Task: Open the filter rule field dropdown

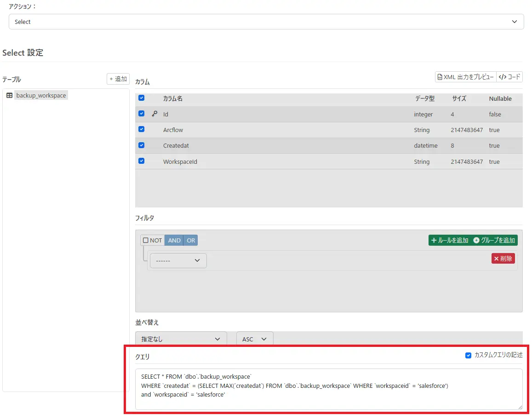Action: point(178,260)
